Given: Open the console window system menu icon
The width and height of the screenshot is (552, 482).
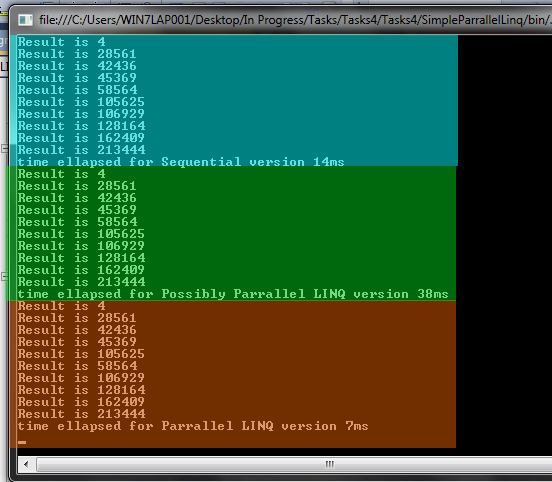Looking at the screenshot, I should click(x=25, y=20).
